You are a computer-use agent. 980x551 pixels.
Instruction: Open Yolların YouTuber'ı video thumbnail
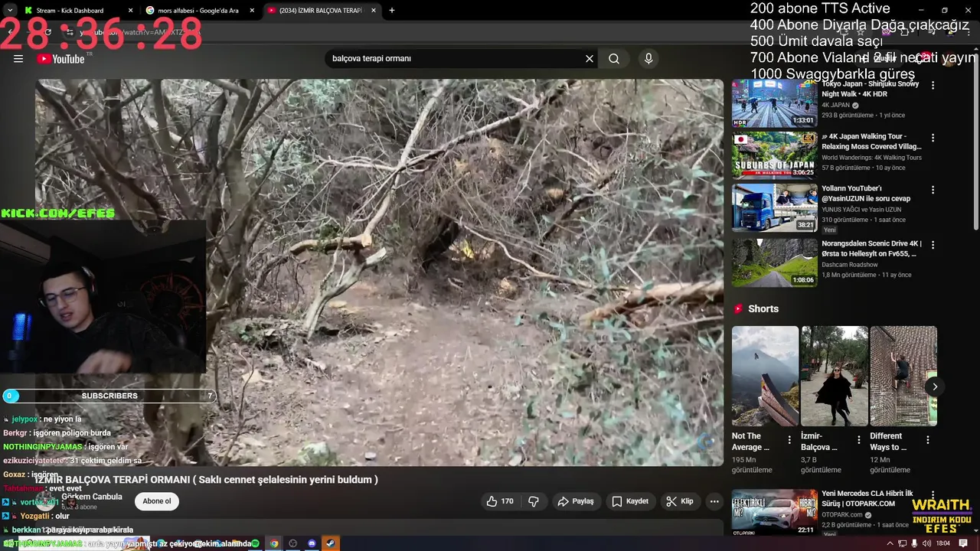point(774,207)
